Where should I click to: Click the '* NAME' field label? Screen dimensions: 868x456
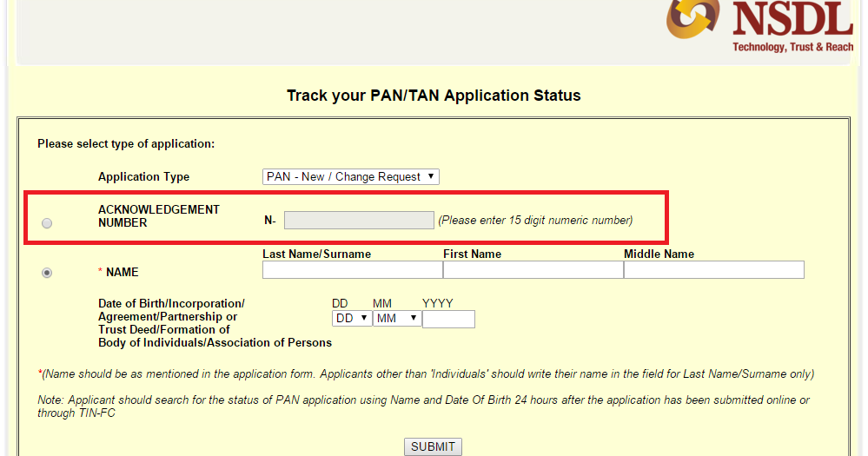click(118, 272)
